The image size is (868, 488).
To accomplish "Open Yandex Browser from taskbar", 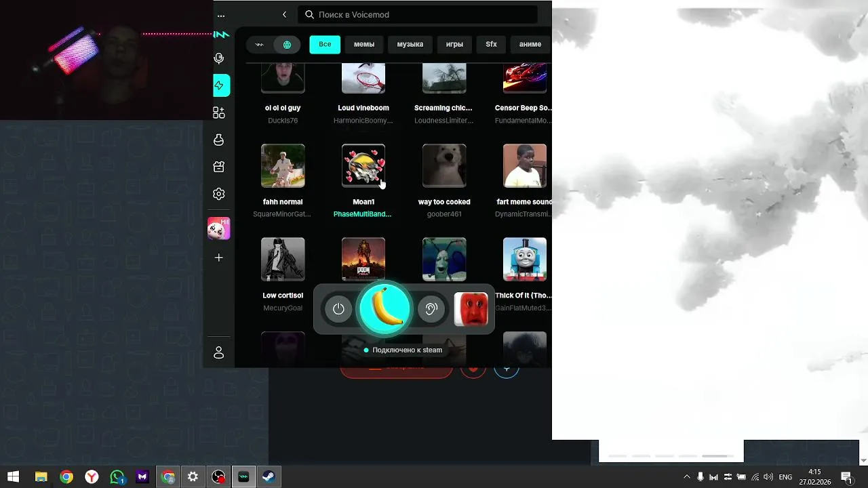I will [92, 476].
